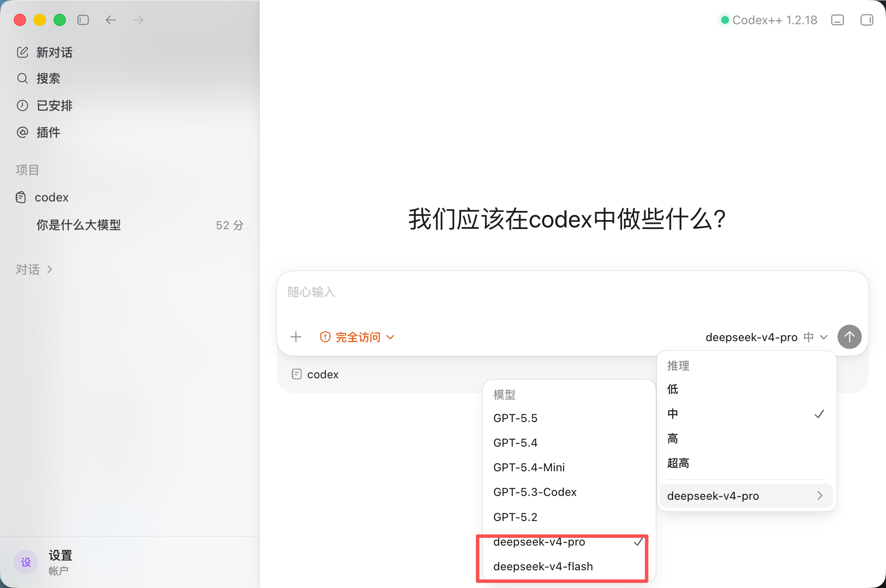Image resolution: width=886 pixels, height=588 pixels.
Task: Expand the 对话 section chevron
Action: click(x=50, y=269)
